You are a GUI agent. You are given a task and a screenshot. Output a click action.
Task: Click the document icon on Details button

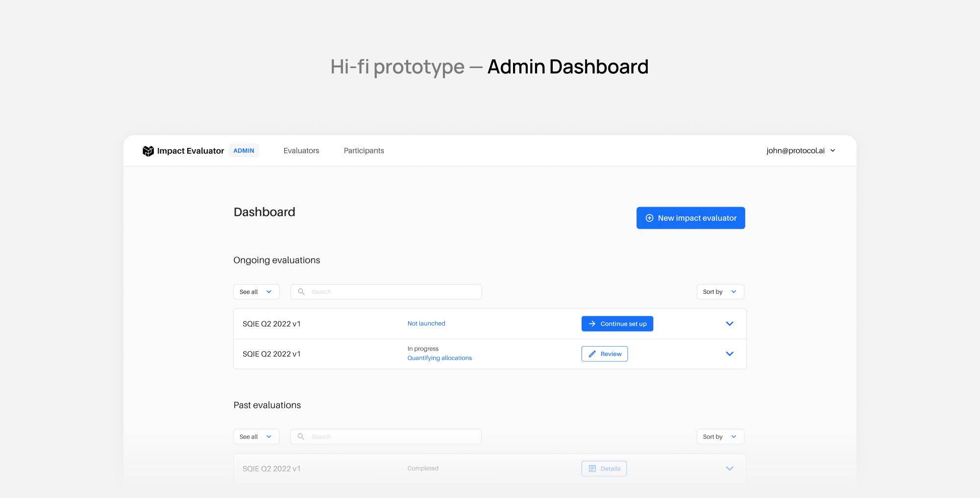click(x=592, y=469)
